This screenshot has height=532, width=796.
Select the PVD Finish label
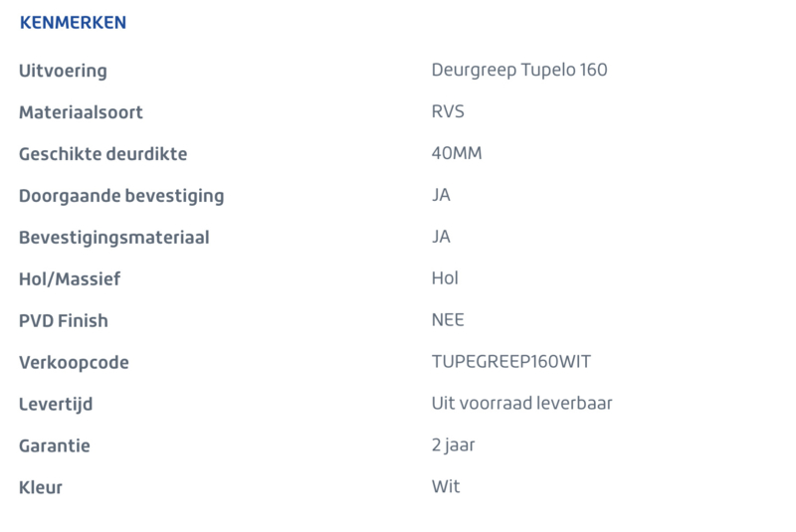click(x=64, y=320)
